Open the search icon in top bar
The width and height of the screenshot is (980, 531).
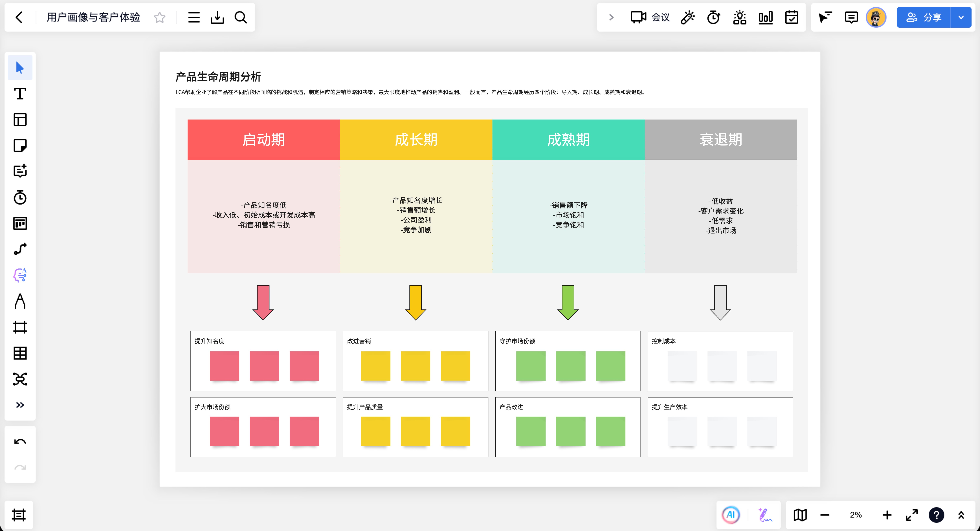point(241,17)
